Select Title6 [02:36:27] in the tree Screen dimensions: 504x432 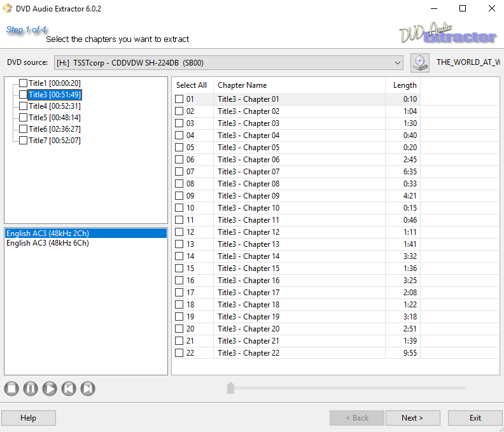(x=54, y=129)
